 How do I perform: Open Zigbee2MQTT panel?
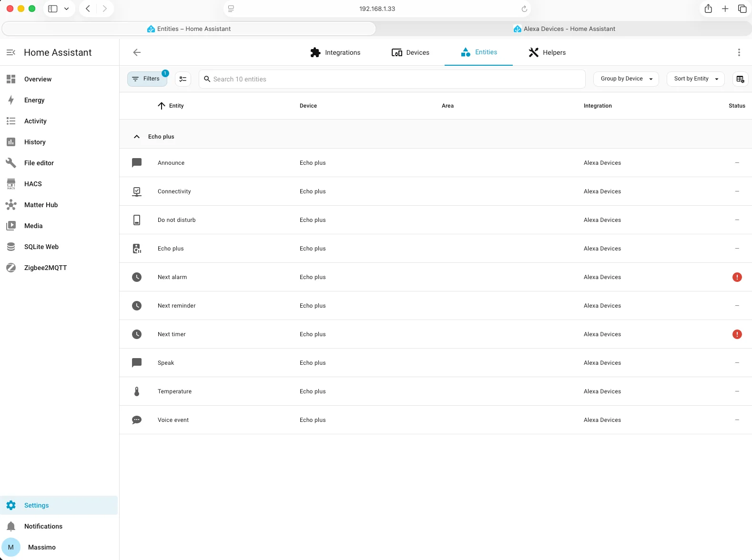coord(59,268)
